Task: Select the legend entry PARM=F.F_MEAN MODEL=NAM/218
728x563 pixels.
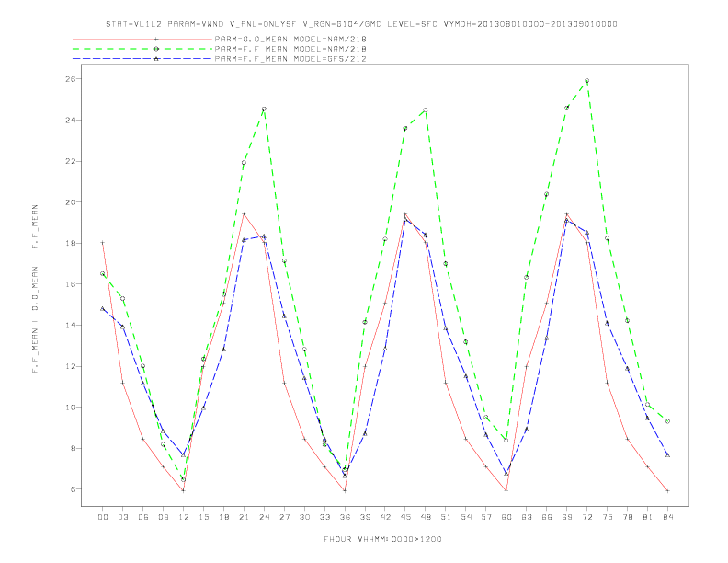Action: coord(290,49)
